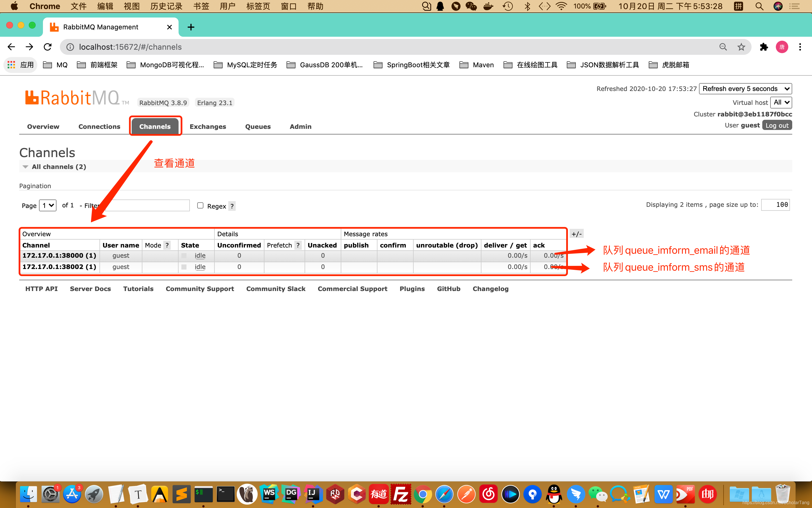Open the Chrome extensions puzzle icon
This screenshot has height=508, width=812.
(764, 47)
